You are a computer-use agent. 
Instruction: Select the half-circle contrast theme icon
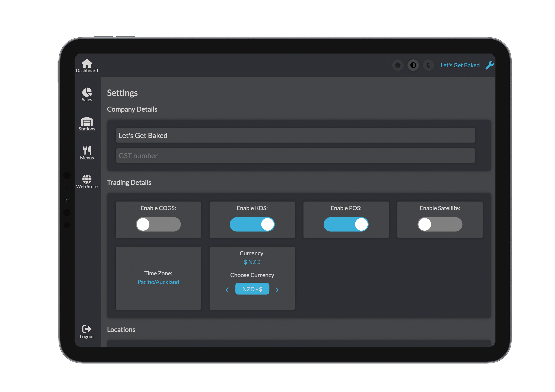pos(413,65)
